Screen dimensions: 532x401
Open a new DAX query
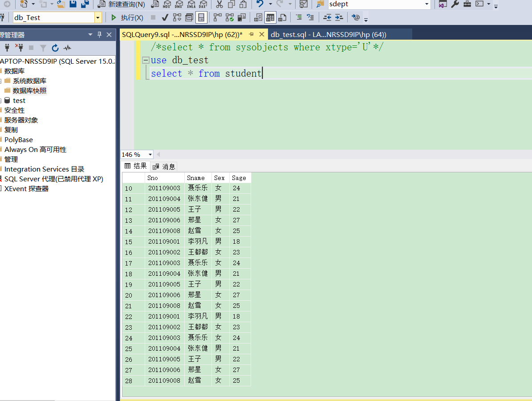coord(203,4)
